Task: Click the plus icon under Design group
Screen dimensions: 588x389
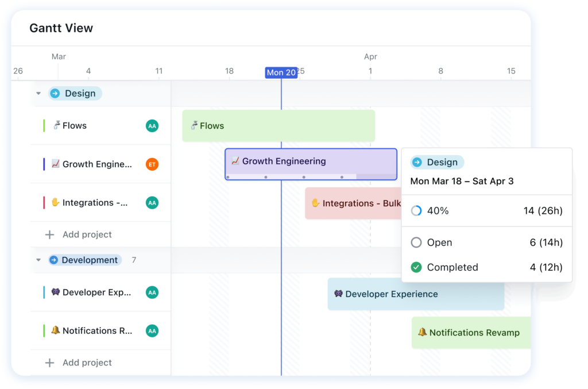Action: click(49, 235)
